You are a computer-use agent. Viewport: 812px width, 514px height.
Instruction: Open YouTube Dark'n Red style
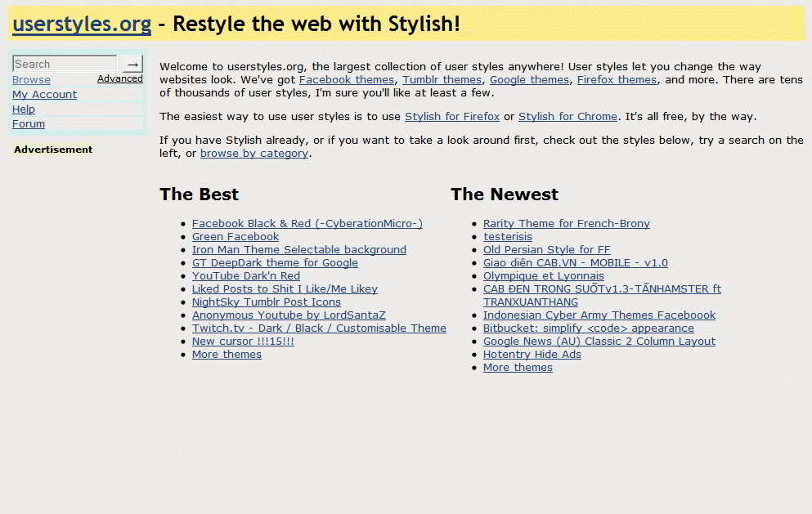click(246, 276)
